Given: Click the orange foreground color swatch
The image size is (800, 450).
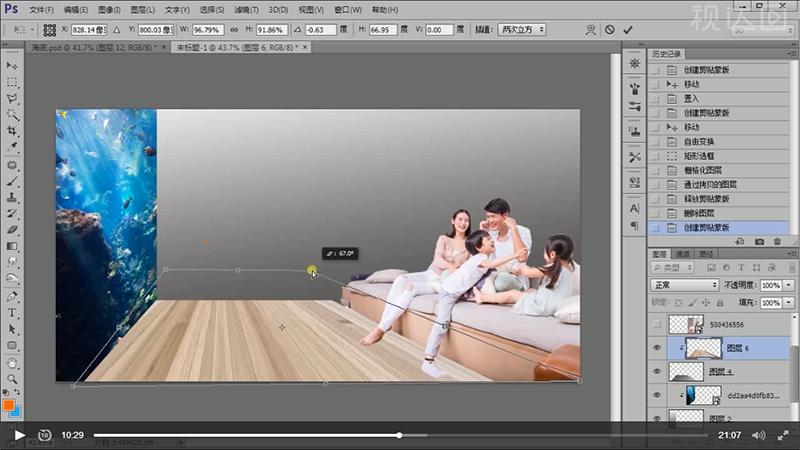Looking at the screenshot, I should point(9,405).
